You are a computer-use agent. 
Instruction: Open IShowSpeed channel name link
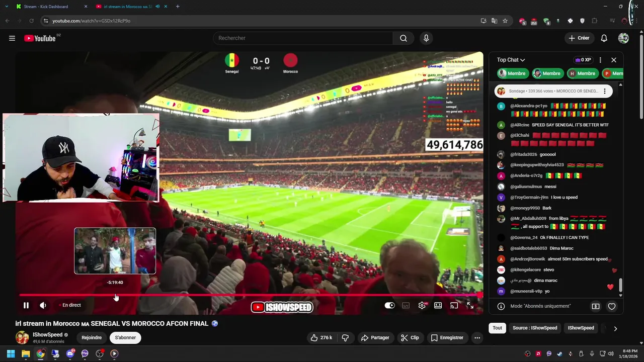click(x=47, y=335)
